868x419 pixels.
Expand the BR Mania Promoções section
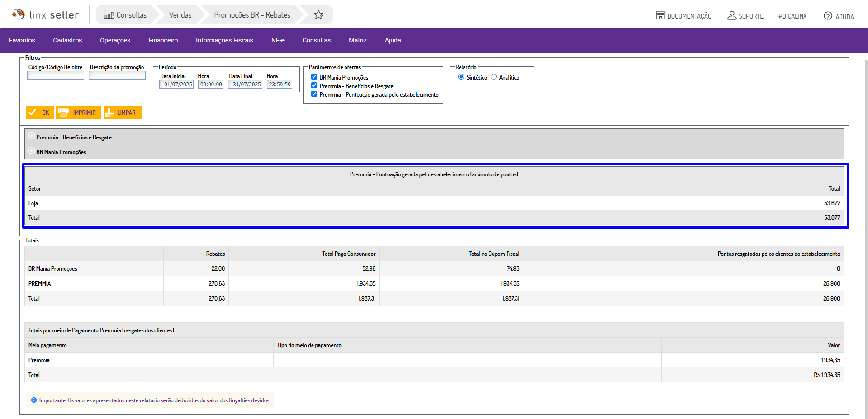(x=31, y=151)
